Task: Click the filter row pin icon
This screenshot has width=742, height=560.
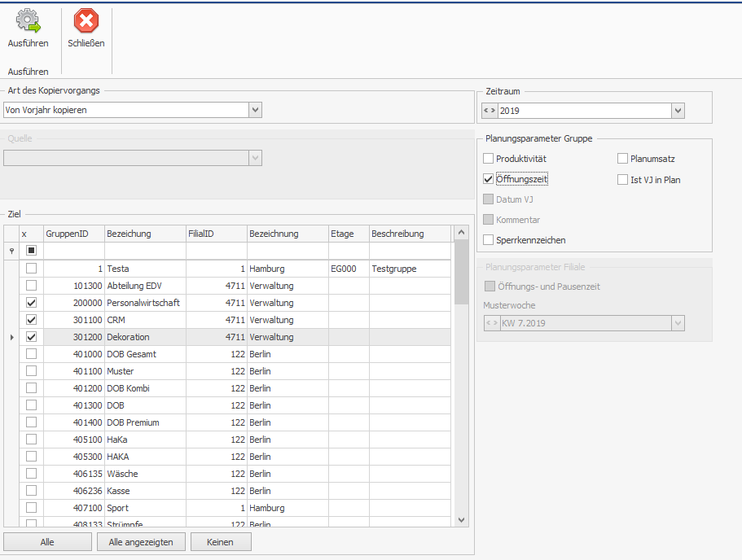Action: [11, 252]
